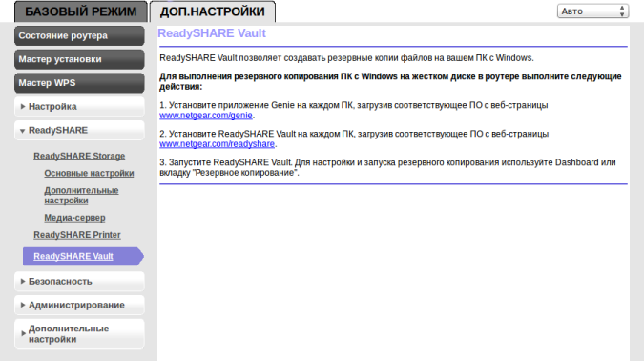Open the Медиа-сервер link

tap(74, 218)
